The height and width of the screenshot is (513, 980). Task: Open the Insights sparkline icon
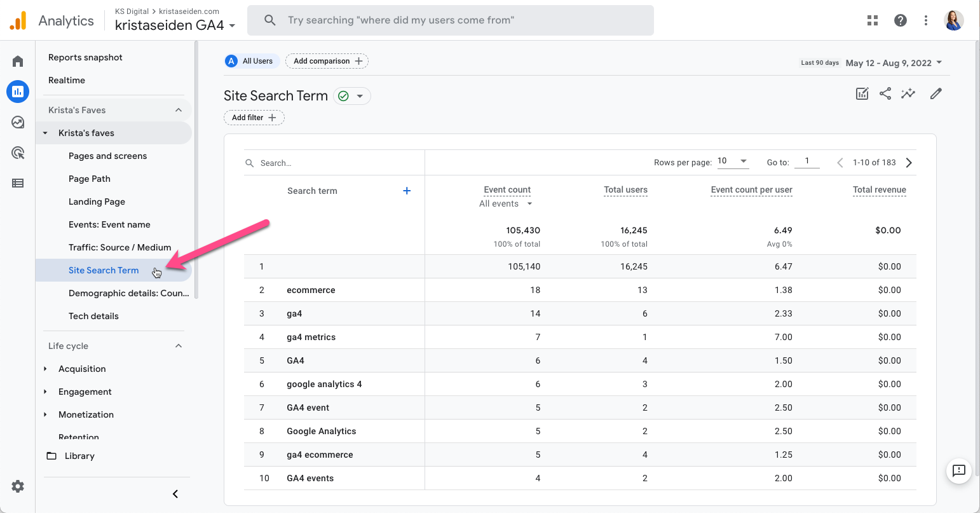coord(908,94)
